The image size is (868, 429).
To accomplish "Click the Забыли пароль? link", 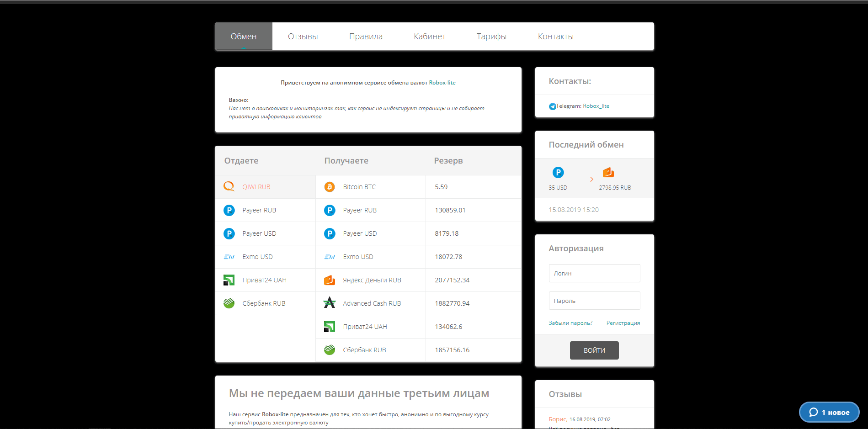I will pyautogui.click(x=570, y=323).
